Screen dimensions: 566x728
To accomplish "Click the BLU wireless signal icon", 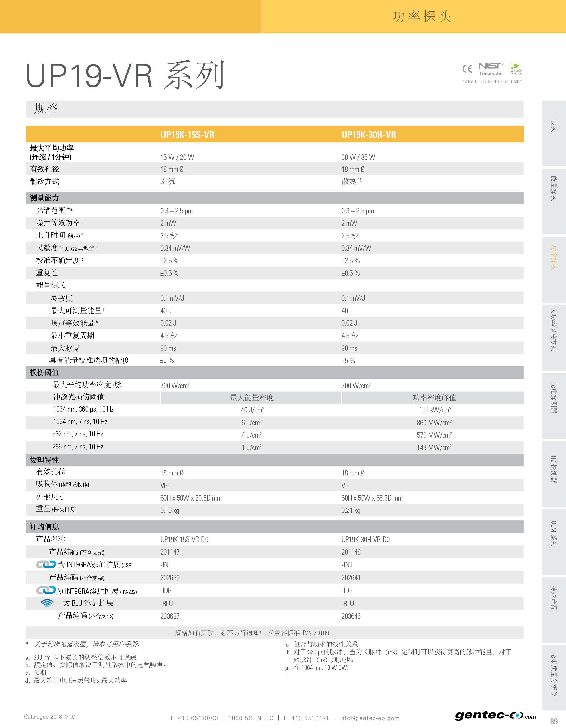I will pos(47,603).
